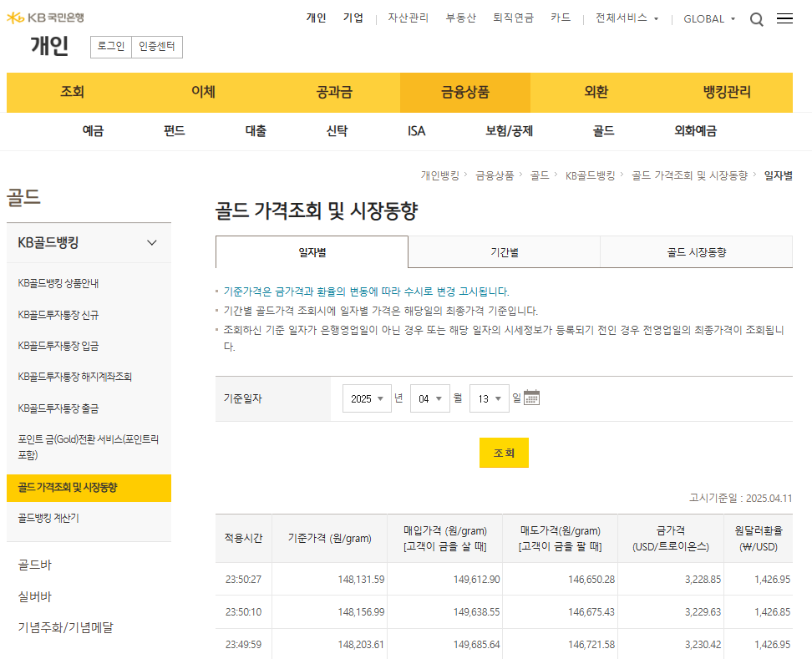
Task: Select 개인 in the top navigation
Action: [x=316, y=18]
